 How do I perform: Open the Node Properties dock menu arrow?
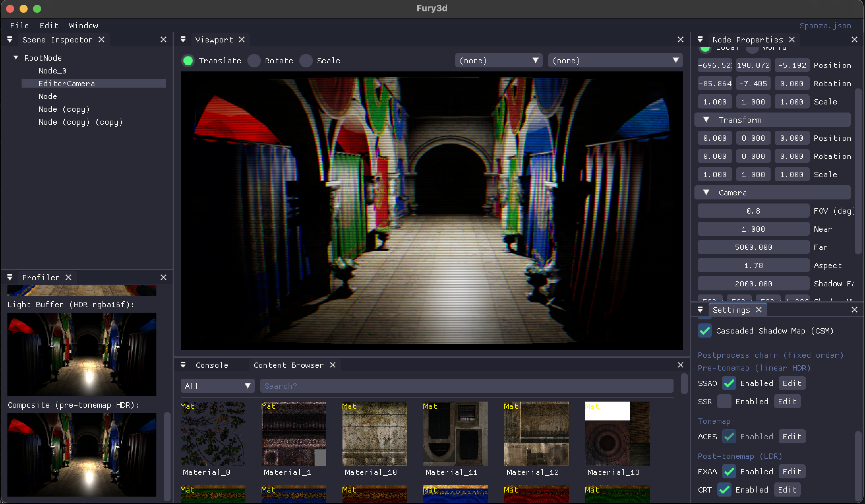pos(700,40)
